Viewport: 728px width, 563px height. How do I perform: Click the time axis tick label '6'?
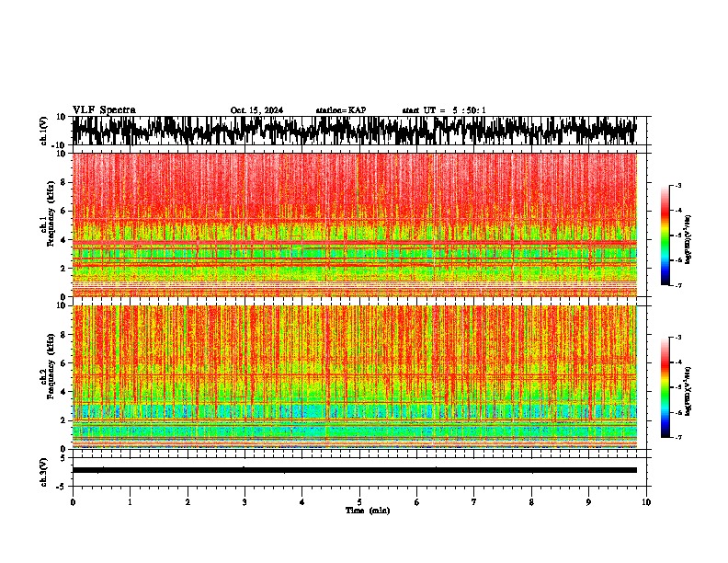pos(417,502)
